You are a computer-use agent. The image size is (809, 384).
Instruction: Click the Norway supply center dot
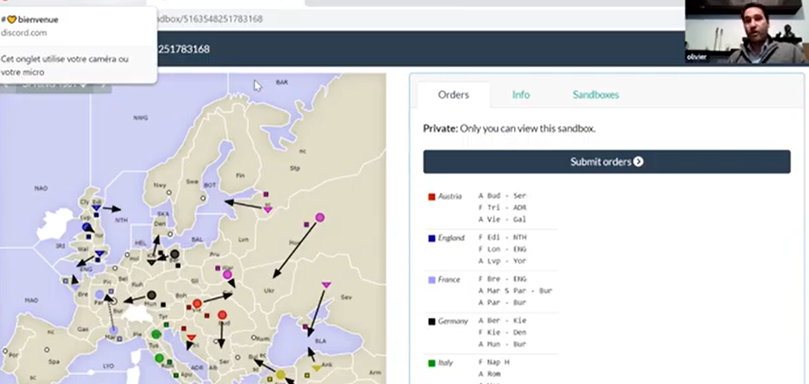click(168, 193)
